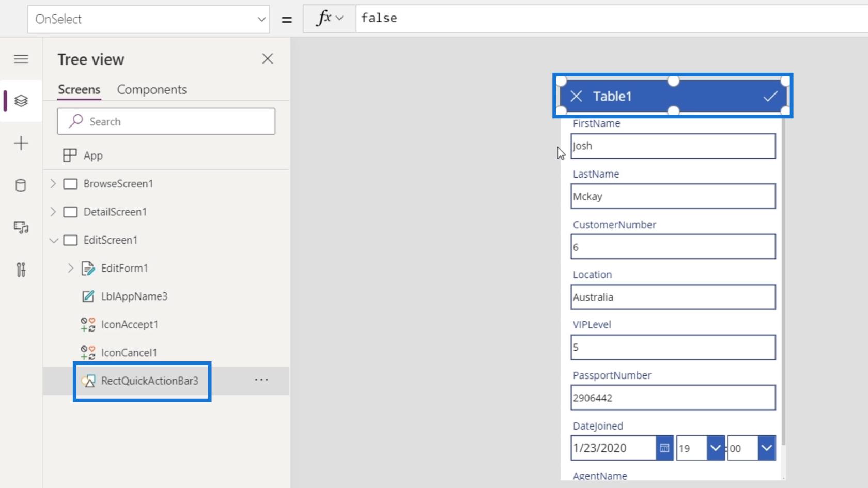Select the Tree view layers icon
Viewport: 868px width, 488px height.
pos(21,101)
